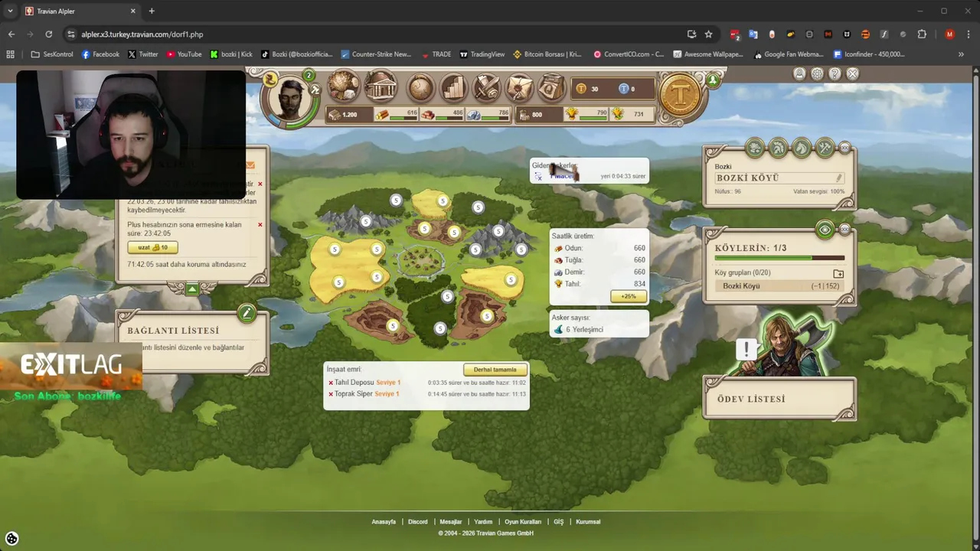Open the TradingView bookmark

click(x=482, y=54)
